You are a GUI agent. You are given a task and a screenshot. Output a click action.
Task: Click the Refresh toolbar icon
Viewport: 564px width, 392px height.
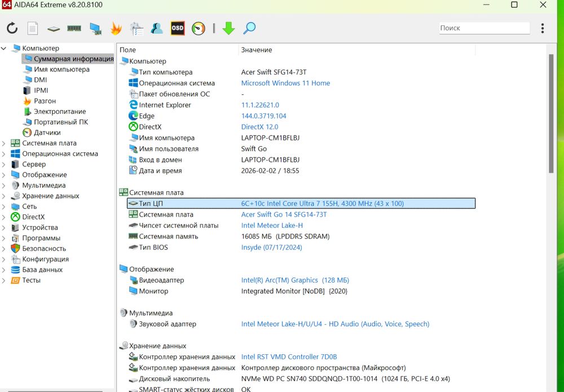click(x=12, y=28)
